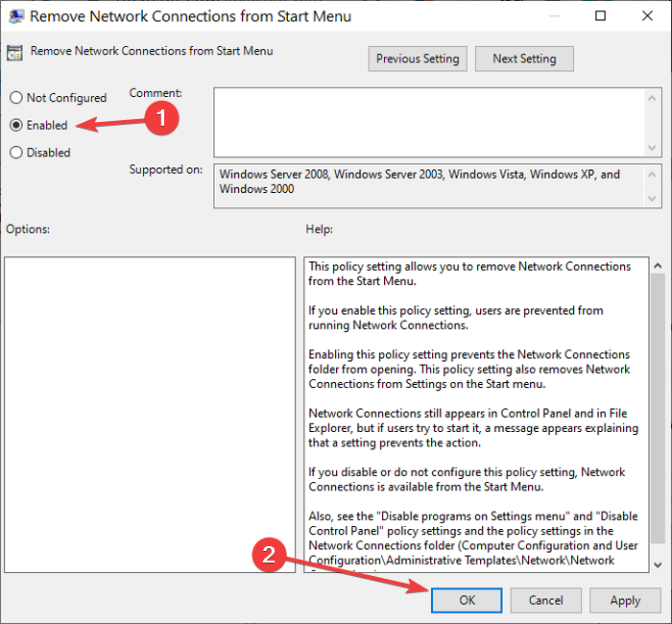The image size is (672, 624).
Task: Close the dialog with the X button
Action: click(x=647, y=16)
